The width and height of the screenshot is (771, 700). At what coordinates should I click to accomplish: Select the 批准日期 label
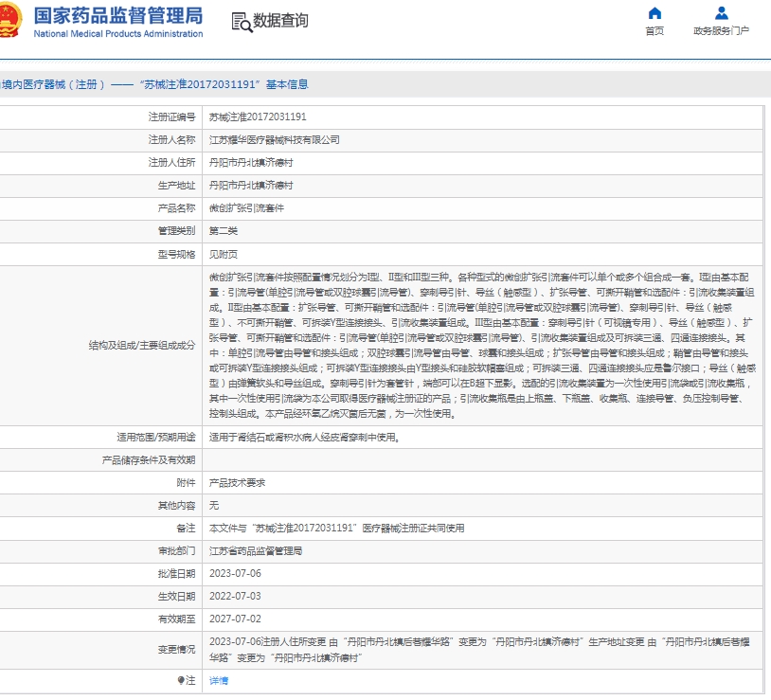tap(176, 574)
